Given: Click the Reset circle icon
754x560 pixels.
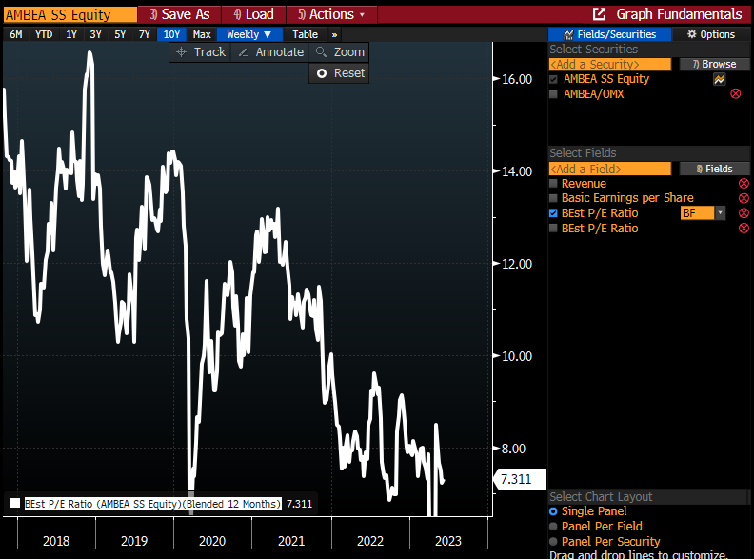Looking at the screenshot, I should pyautogui.click(x=322, y=73).
